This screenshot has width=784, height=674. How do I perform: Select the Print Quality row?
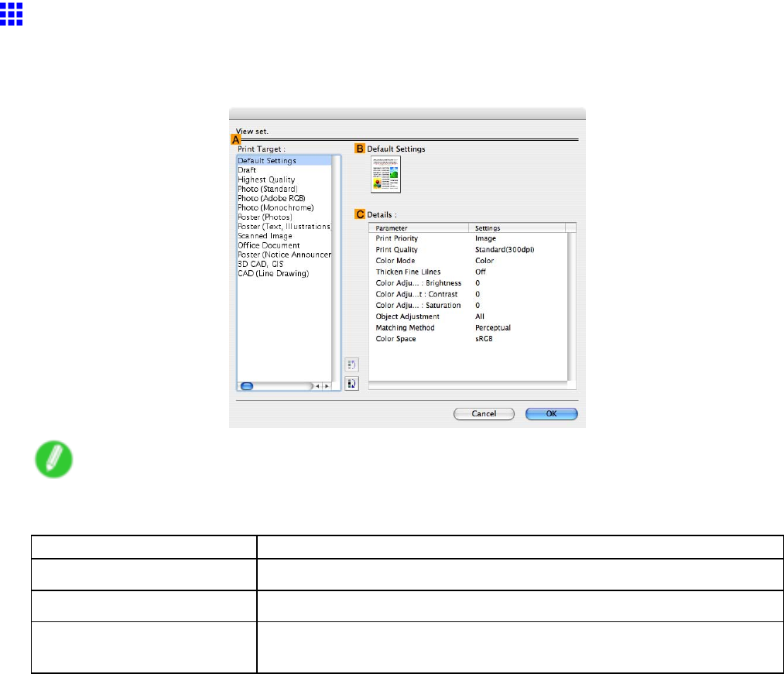coord(468,249)
